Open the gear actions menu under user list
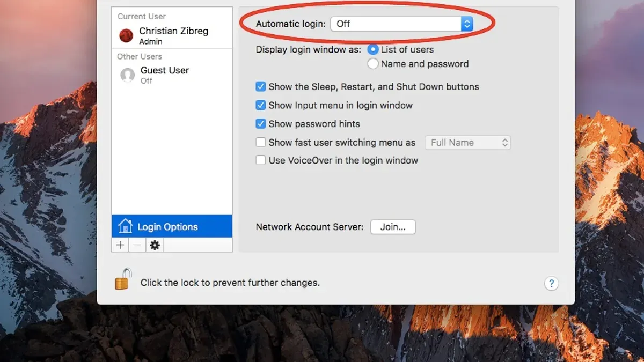The height and width of the screenshot is (362, 644). (x=155, y=245)
